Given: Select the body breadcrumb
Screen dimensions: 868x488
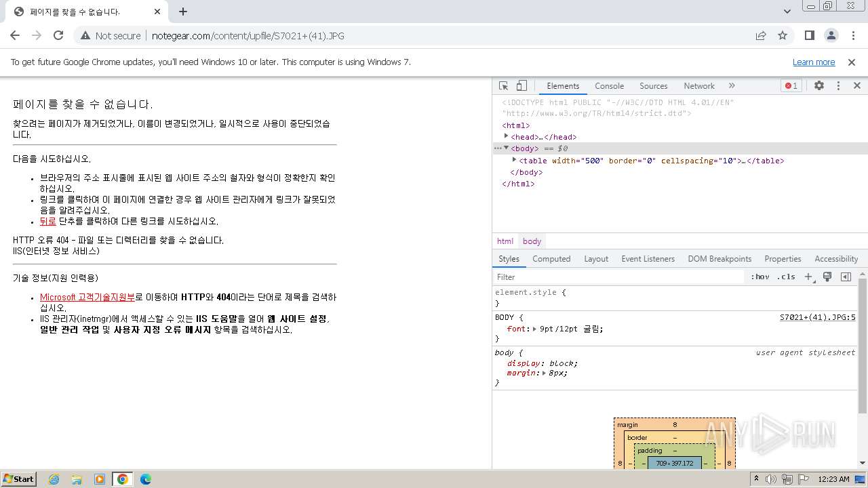Looking at the screenshot, I should [x=532, y=241].
